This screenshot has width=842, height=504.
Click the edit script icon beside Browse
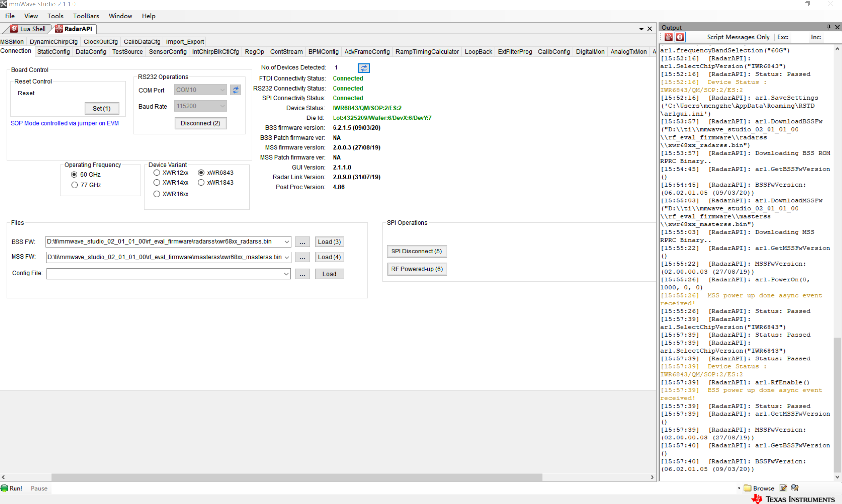coord(783,488)
